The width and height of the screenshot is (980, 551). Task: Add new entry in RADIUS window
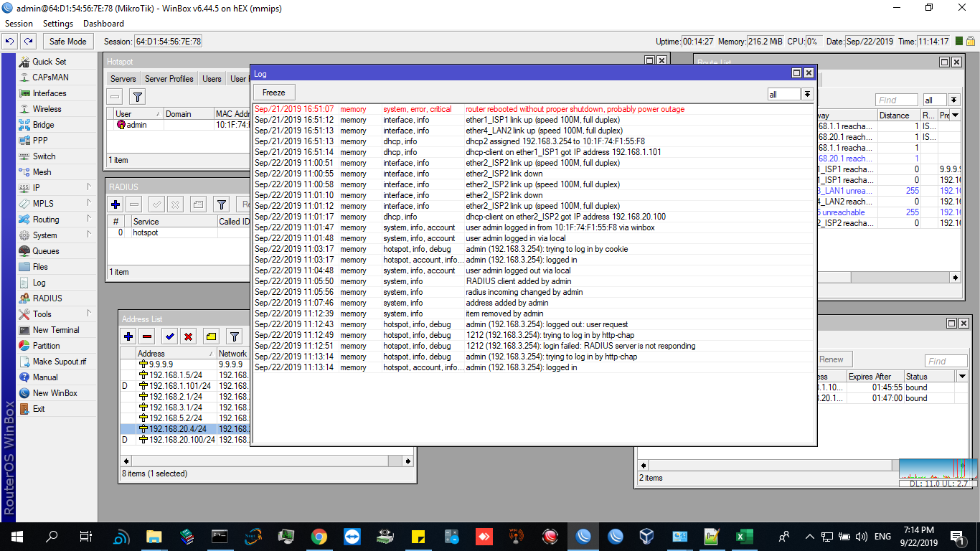pyautogui.click(x=116, y=204)
